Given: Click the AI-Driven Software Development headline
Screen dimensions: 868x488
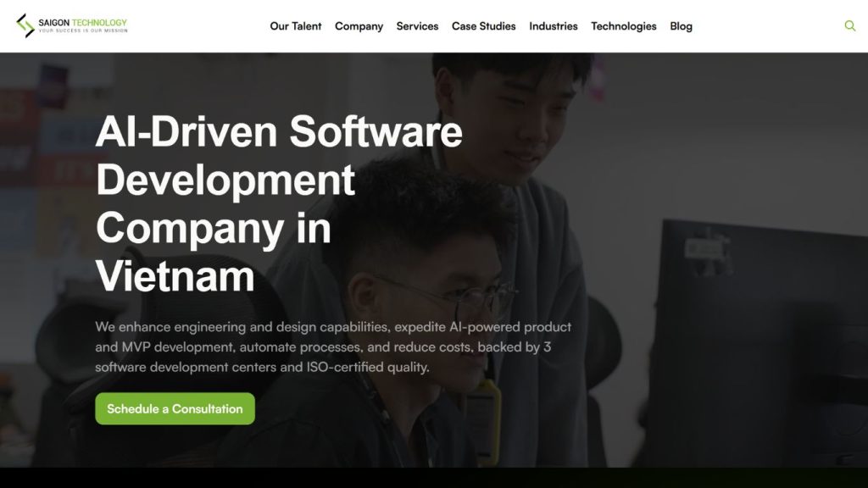Looking at the screenshot, I should [280, 131].
